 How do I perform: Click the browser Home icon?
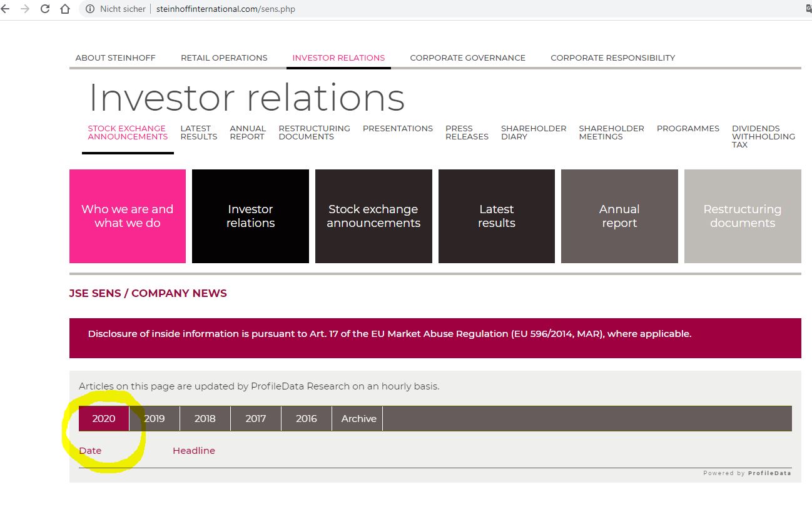65,9
